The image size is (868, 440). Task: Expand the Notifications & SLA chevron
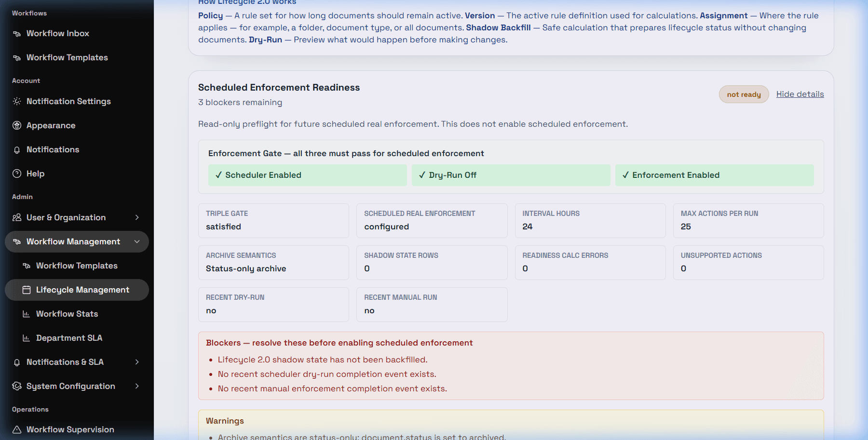tap(137, 362)
